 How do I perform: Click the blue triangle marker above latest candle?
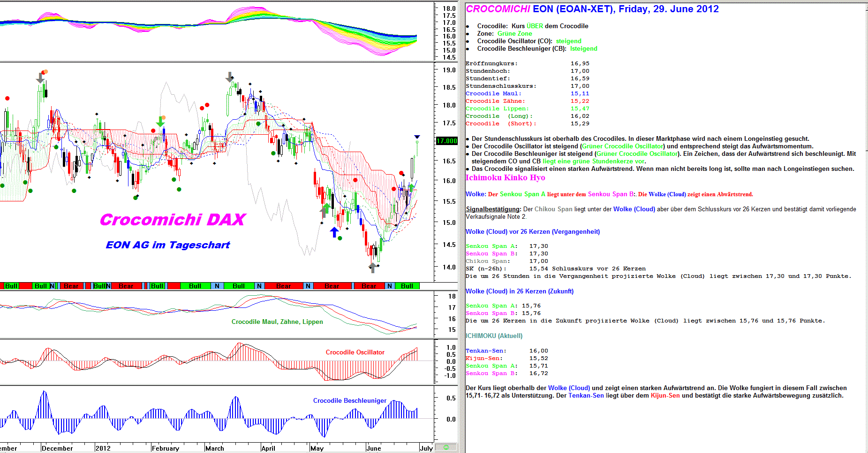pos(417,137)
